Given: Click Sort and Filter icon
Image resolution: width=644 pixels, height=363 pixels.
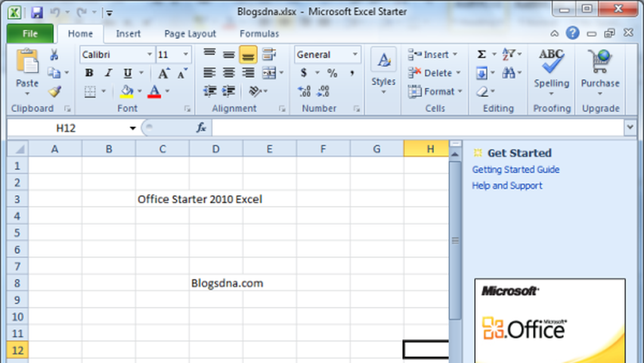Looking at the screenshot, I should 509,54.
